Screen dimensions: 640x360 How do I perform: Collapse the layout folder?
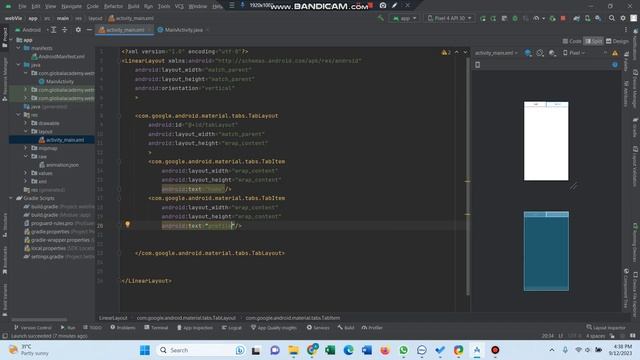tap(26, 131)
